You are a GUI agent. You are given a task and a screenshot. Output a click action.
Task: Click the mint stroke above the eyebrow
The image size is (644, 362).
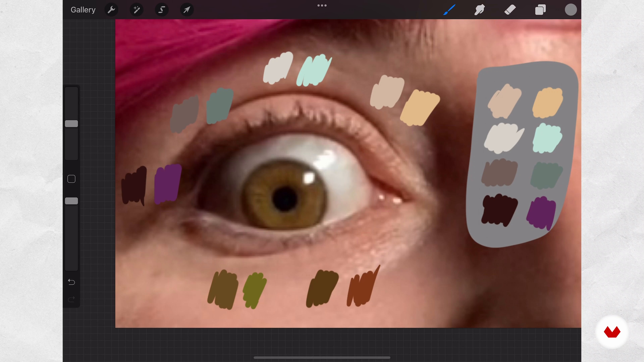314,70
